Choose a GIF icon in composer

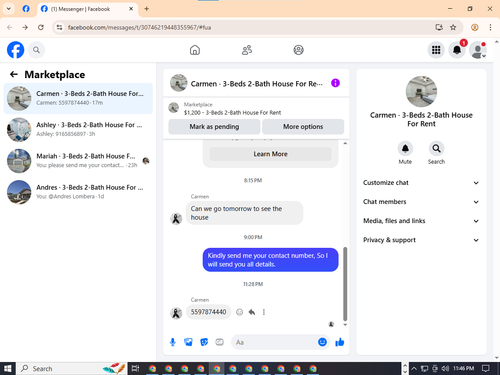(x=219, y=342)
